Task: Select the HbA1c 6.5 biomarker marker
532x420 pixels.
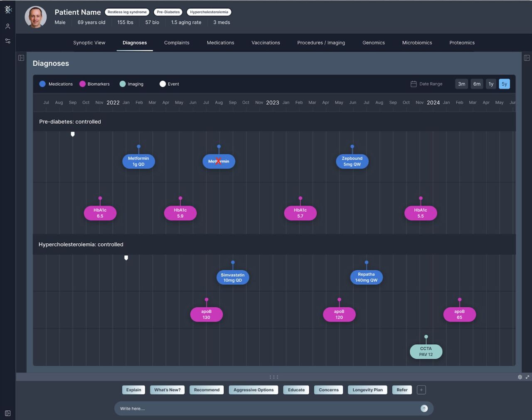Action: (100, 213)
